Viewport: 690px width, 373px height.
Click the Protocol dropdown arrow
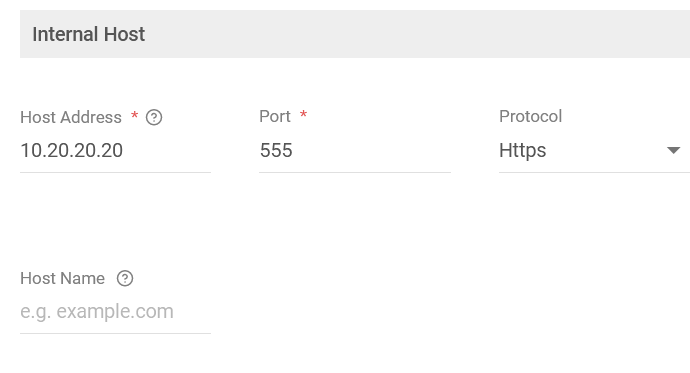click(x=673, y=150)
